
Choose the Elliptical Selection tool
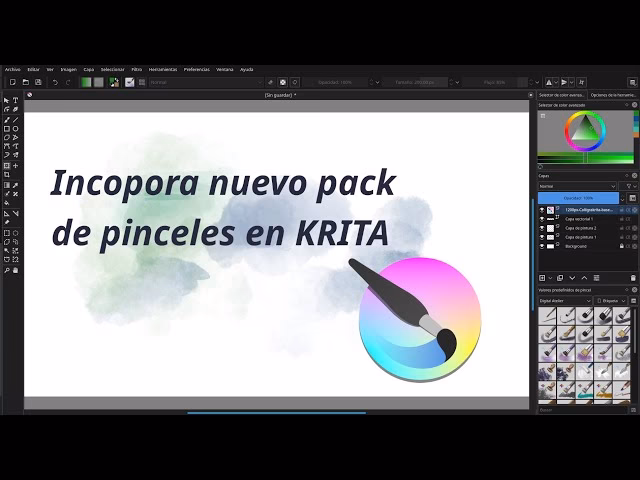tap(16, 233)
